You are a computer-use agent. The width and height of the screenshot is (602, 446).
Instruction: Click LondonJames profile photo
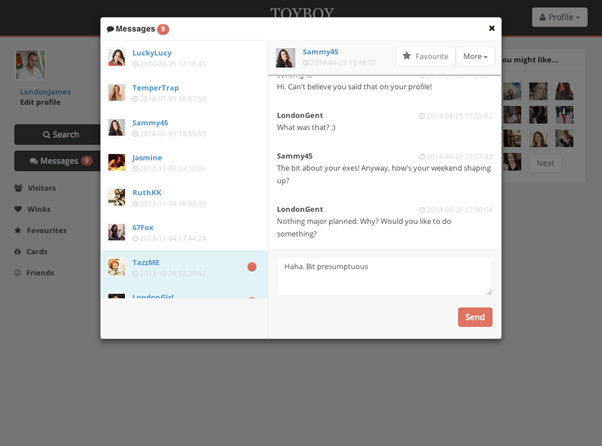pyautogui.click(x=30, y=64)
